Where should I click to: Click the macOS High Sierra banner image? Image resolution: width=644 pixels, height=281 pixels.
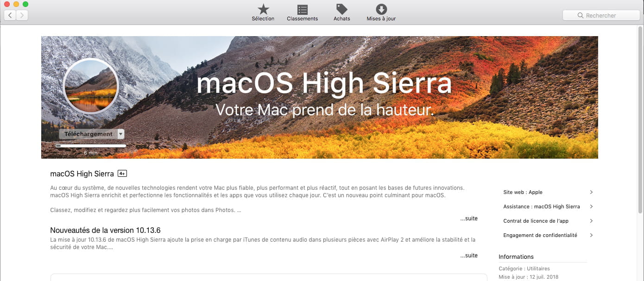pos(320,97)
